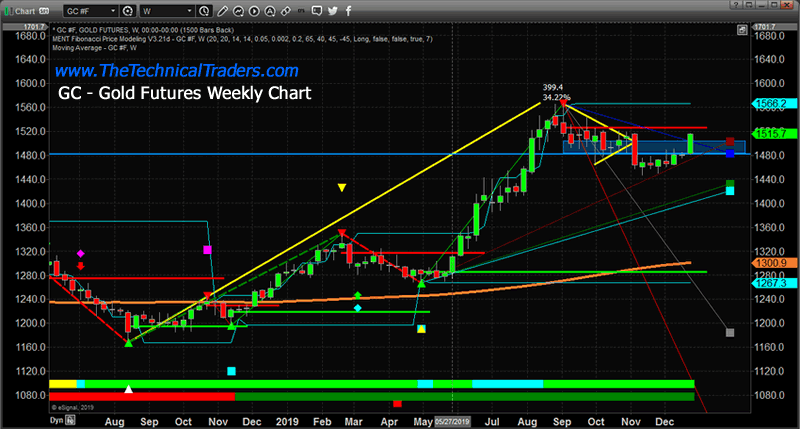Select the pencil drawing tool
Image resolution: width=800 pixels, height=429 pixels.
click(223, 10)
